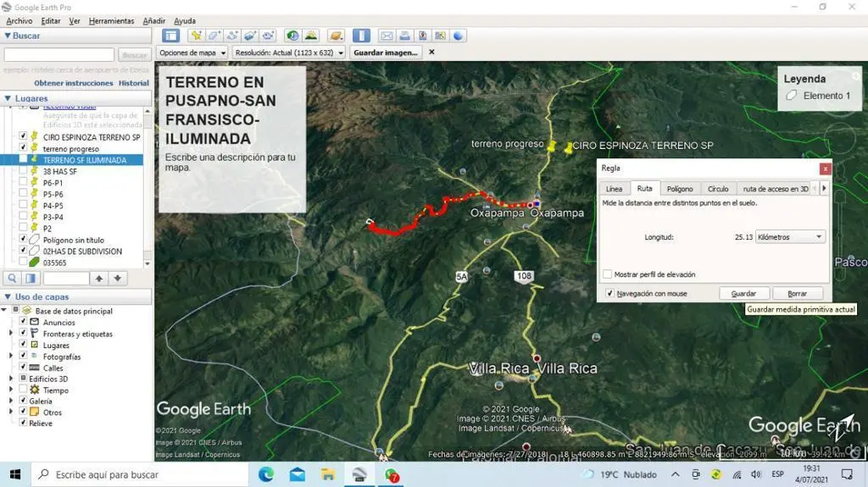Click the Buscar search input field
This screenshot has width=868, height=487.
59,55
